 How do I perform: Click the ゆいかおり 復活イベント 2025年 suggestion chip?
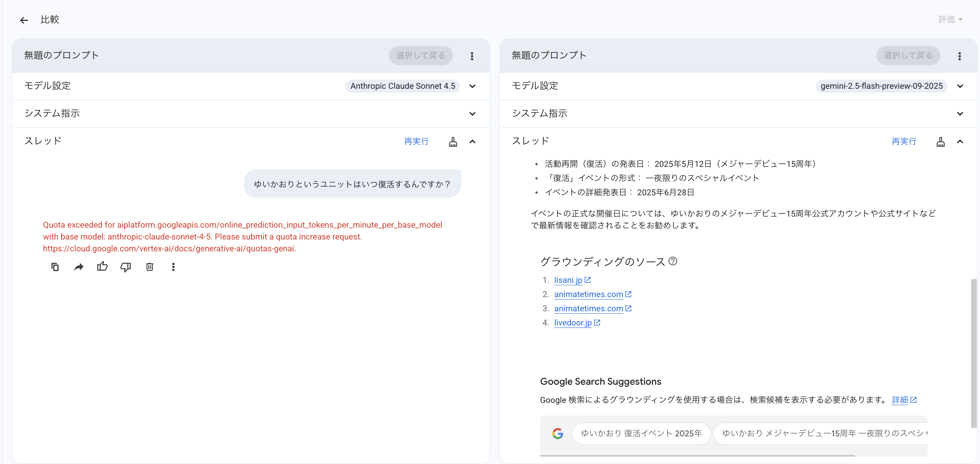pyautogui.click(x=641, y=433)
